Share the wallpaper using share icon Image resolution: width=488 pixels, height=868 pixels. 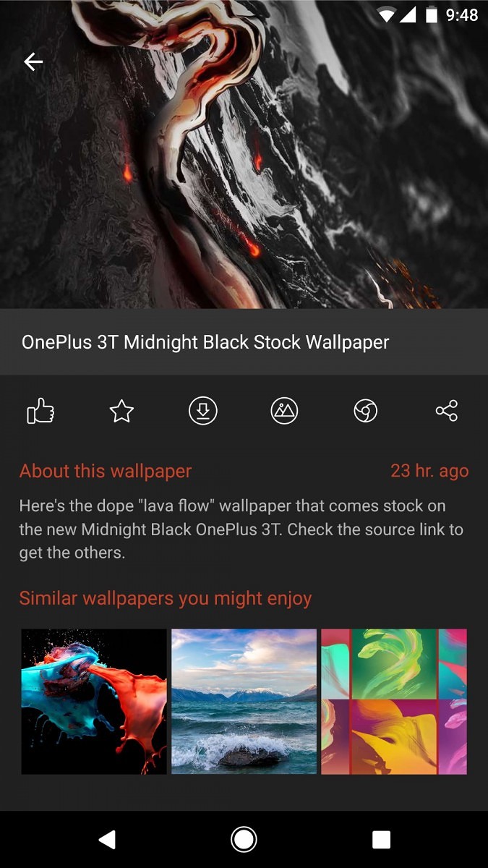coord(447,412)
